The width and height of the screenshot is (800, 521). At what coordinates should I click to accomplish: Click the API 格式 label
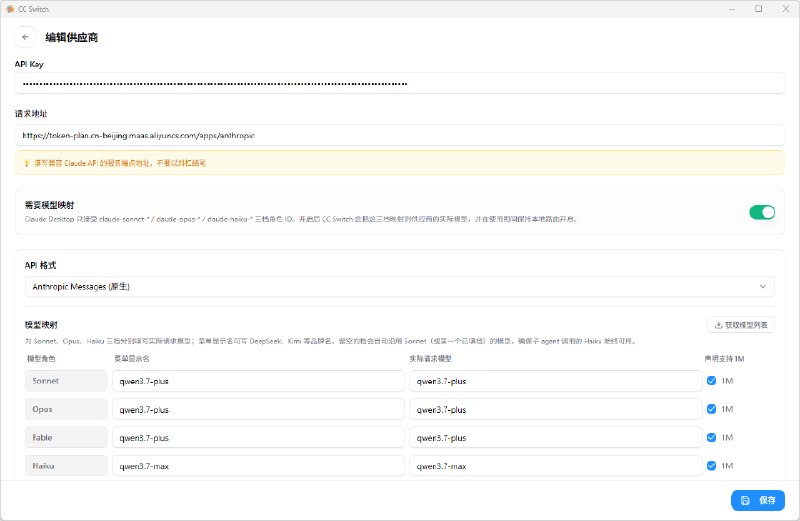pos(40,265)
